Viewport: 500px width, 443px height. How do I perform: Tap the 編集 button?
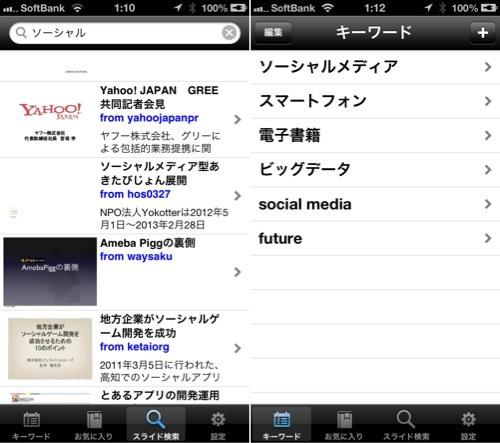[x=273, y=32]
